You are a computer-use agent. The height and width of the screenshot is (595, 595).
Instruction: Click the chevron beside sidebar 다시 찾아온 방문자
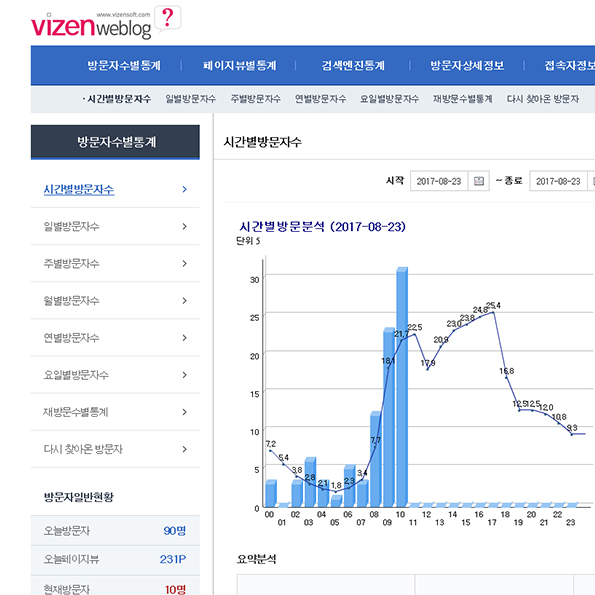click(184, 449)
